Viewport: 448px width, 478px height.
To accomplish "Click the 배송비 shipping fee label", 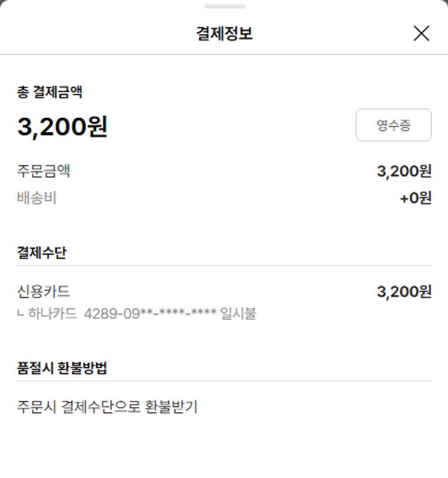I will (x=37, y=198).
